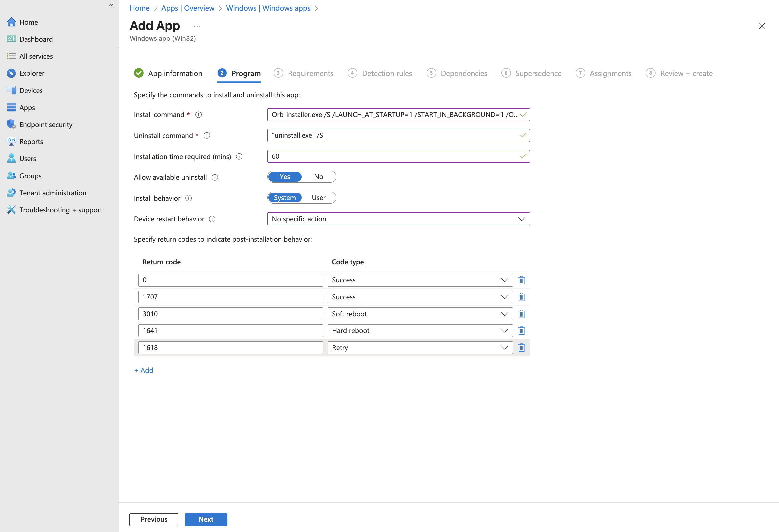Image resolution: width=779 pixels, height=532 pixels.
Task: Click info icon next to Install command
Action: coord(199,115)
